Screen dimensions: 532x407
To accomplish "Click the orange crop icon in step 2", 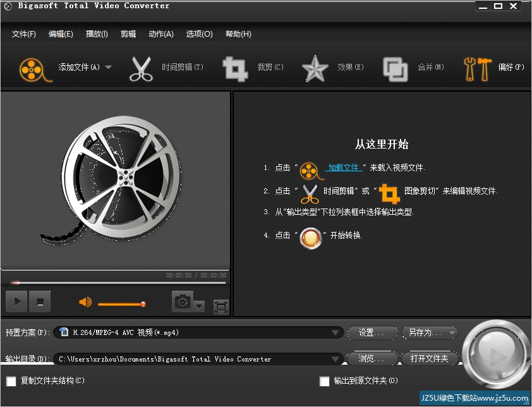I will pos(389,194).
